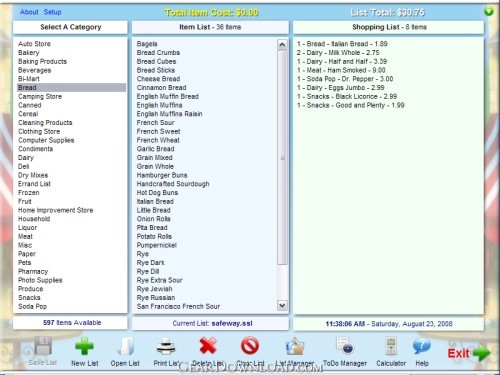
Task: Click the item list scroll-down arrow
Action: 282,305
